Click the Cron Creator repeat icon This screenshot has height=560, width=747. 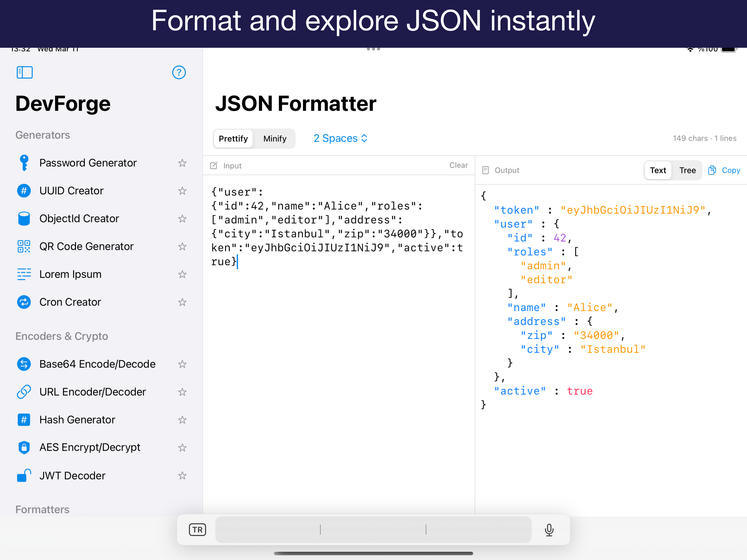24,302
